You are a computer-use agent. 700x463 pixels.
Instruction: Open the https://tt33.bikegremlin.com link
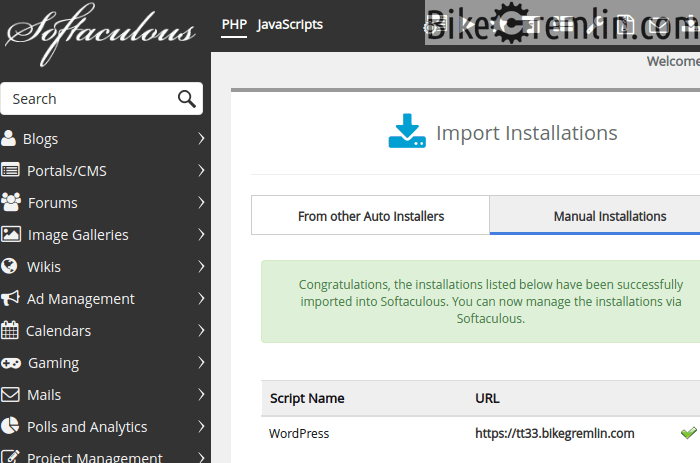554,433
